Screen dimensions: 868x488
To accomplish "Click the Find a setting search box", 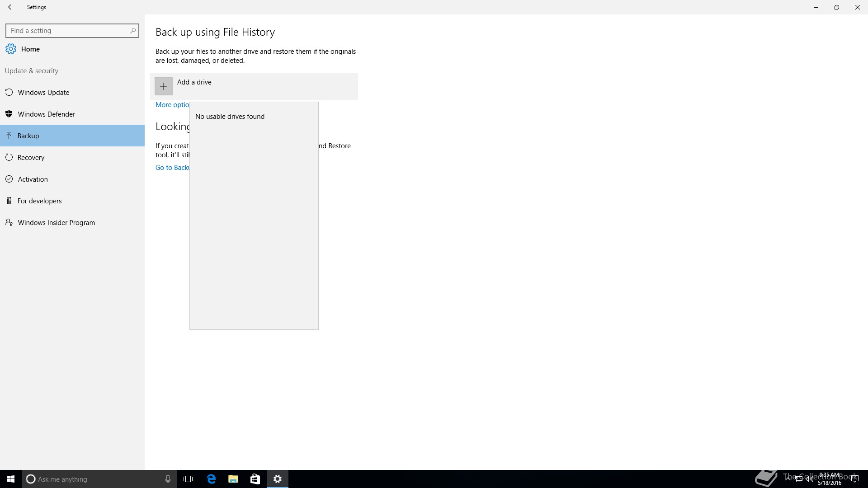I will (x=72, y=31).
